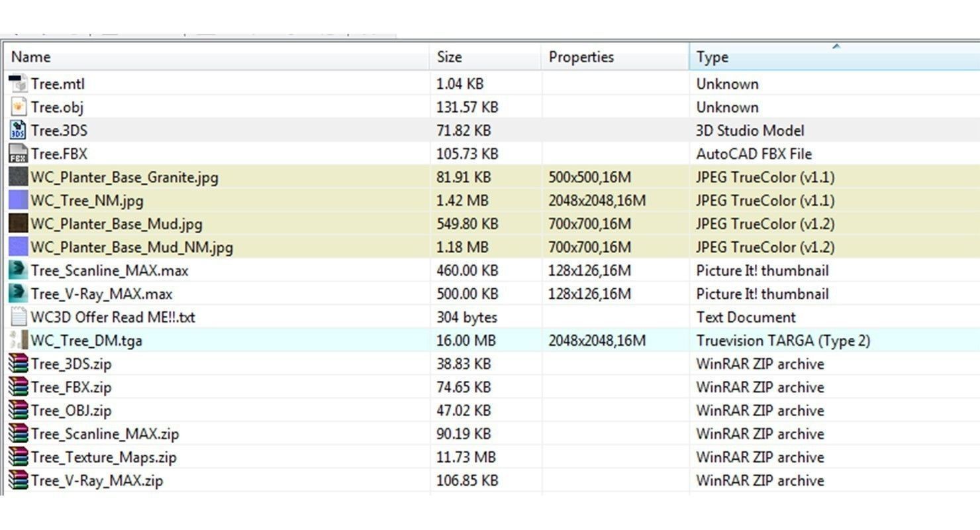
Task: Select the WC_Planter_Base_Mud.jpg brown thumbnail
Action: click(19, 224)
